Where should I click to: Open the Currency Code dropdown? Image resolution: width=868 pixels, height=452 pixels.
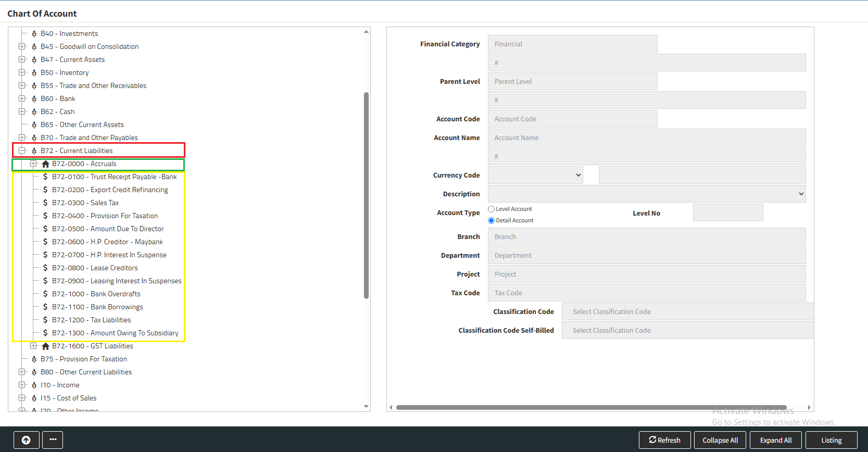[535, 175]
